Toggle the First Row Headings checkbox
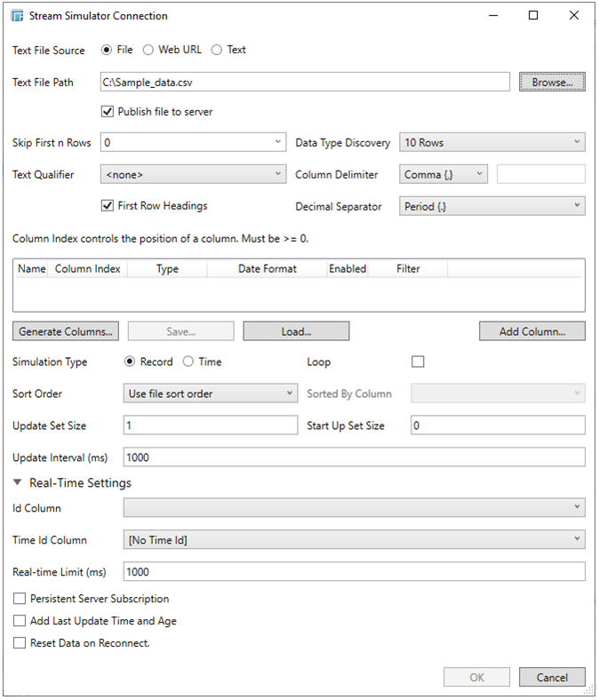The width and height of the screenshot is (599, 700). coord(108,206)
